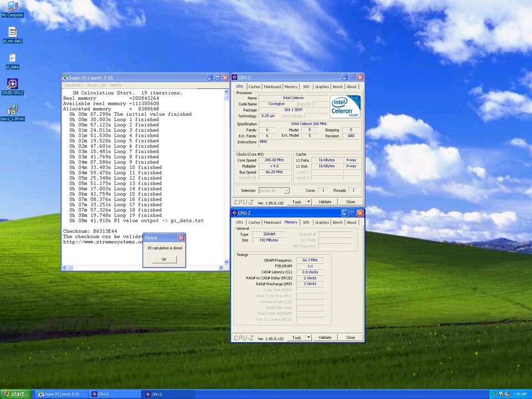Click the Checksum: B6313E44 line in Super PI

click(90, 232)
